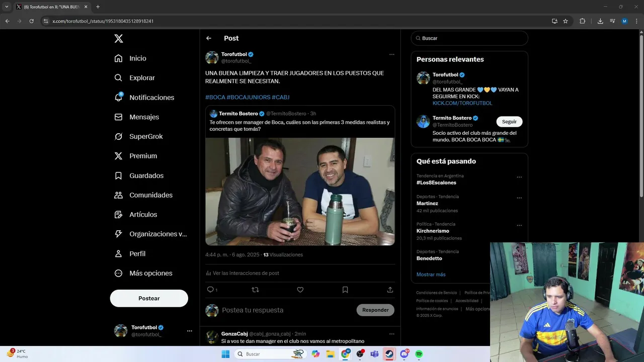Image resolution: width=644 pixels, height=362 pixels.
Task: Click the address bar URL
Action: click(x=103, y=21)
